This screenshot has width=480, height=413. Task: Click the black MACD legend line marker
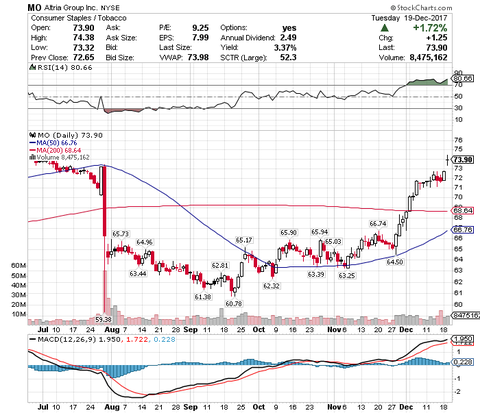(33, 340)
